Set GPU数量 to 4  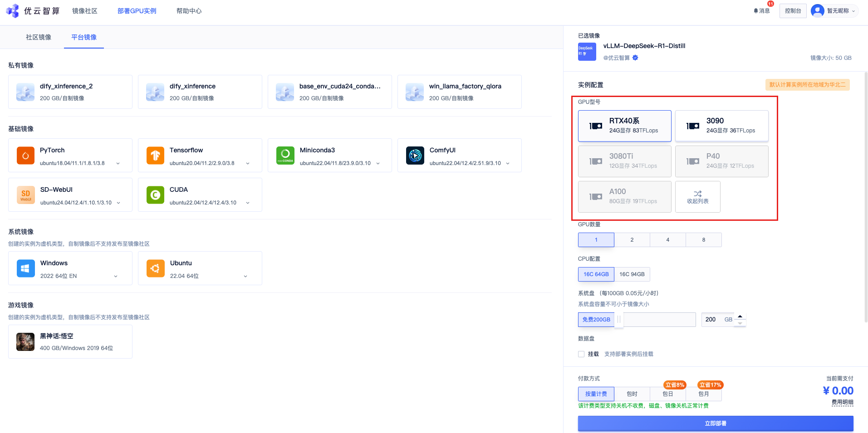668,240
